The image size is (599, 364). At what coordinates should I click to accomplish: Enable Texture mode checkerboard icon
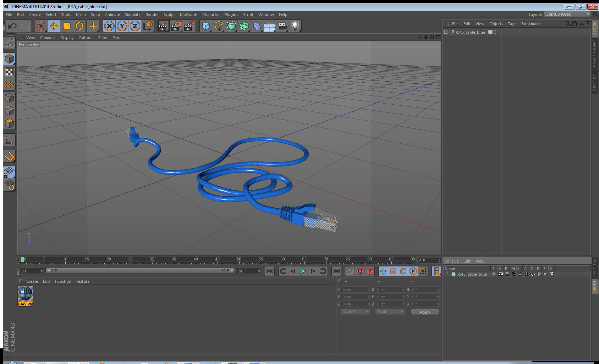9,72
